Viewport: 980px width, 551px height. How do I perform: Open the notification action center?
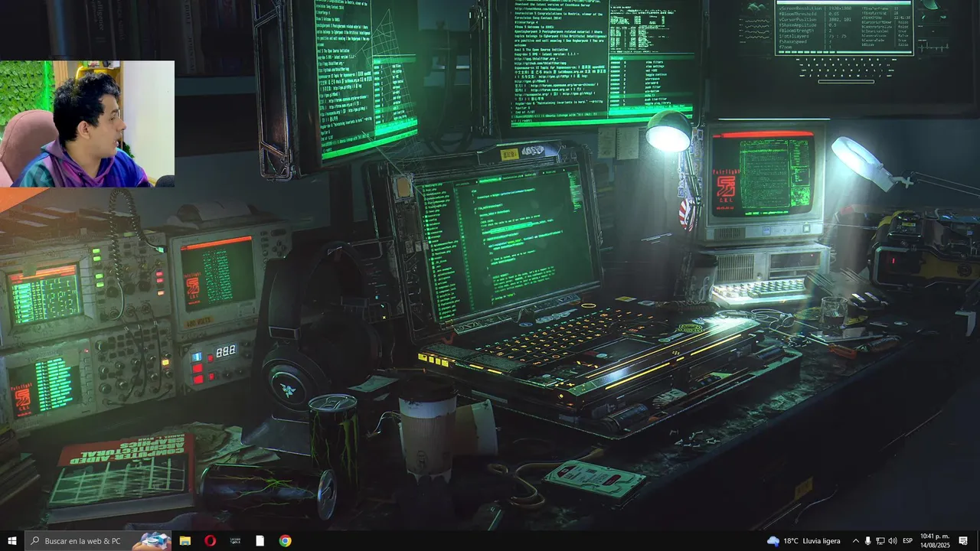coord(964,541)
